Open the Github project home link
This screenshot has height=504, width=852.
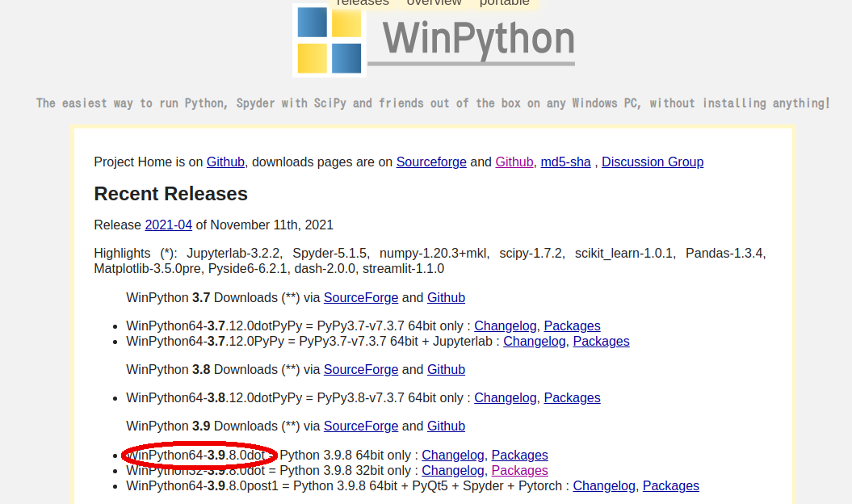click(225, 162)
